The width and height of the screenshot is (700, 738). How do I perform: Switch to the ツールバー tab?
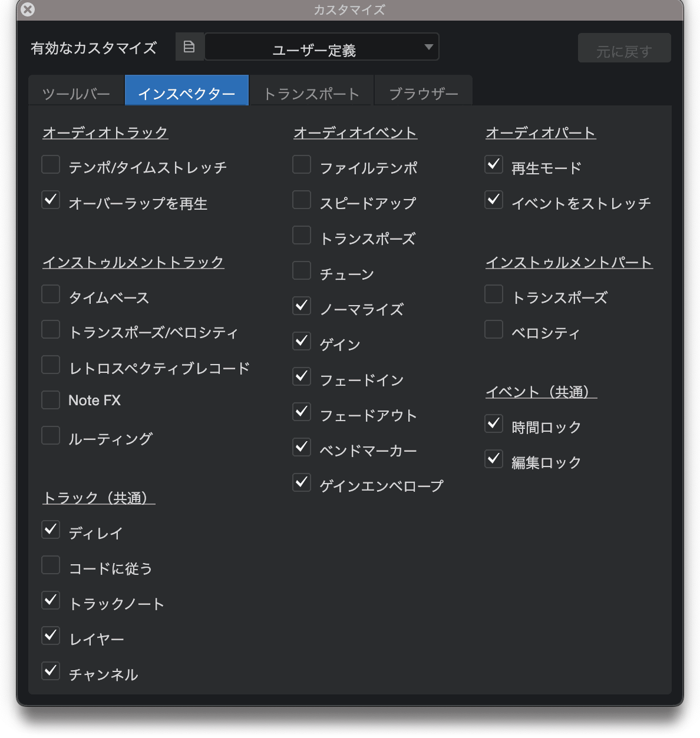[77, 92]
